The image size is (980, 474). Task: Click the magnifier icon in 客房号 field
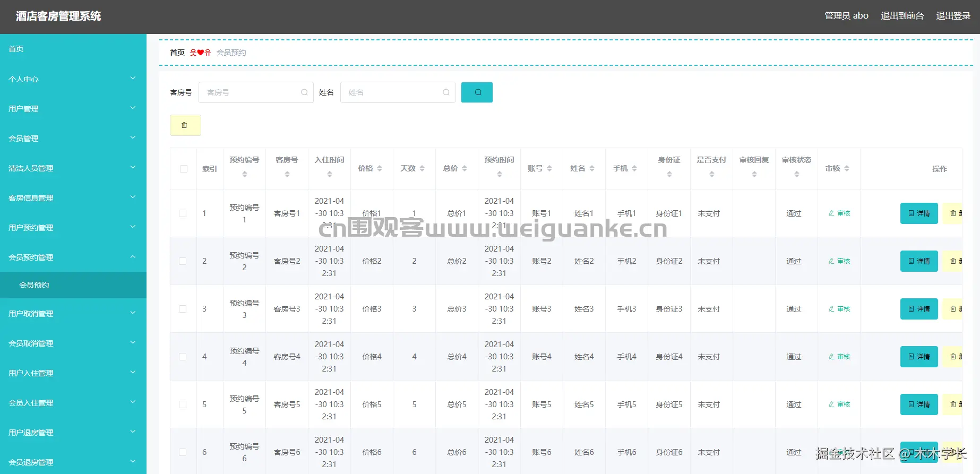(304, 92)
